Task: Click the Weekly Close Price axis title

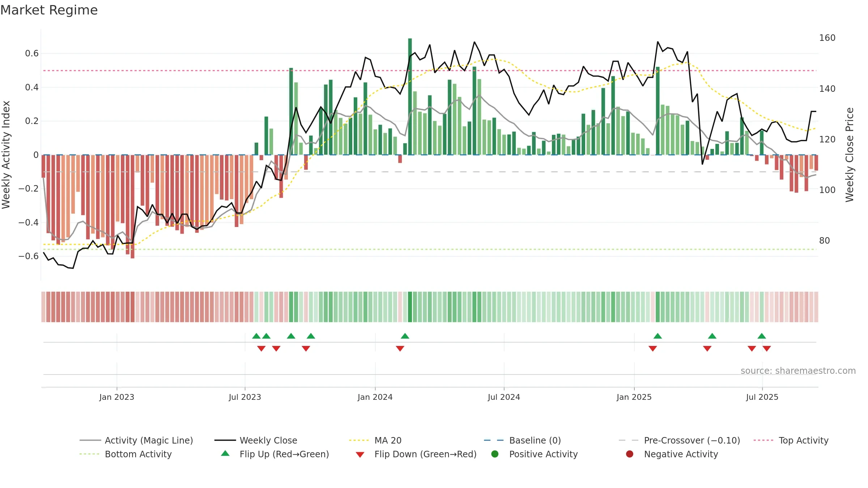Action: (x=850, y=155)
